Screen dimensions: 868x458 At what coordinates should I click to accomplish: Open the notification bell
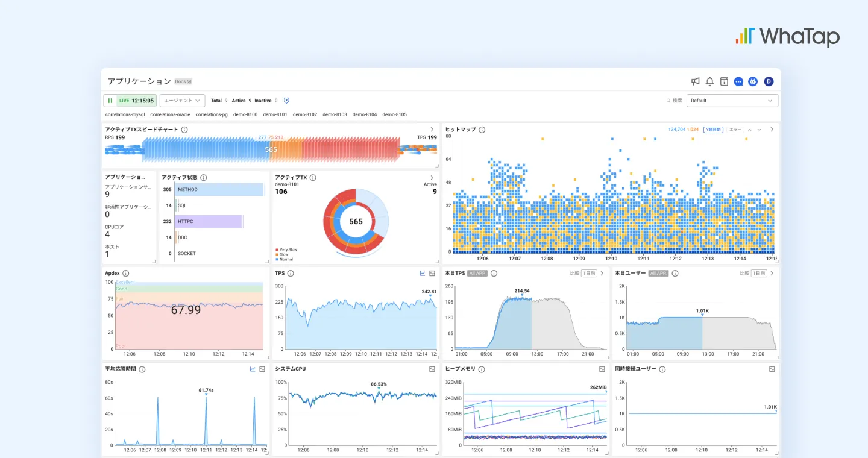710,81
